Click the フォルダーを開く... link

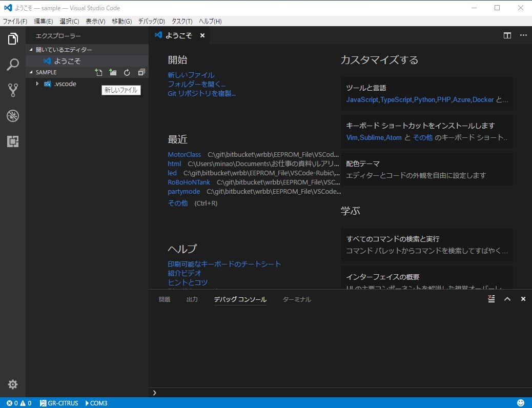(196, 84)
